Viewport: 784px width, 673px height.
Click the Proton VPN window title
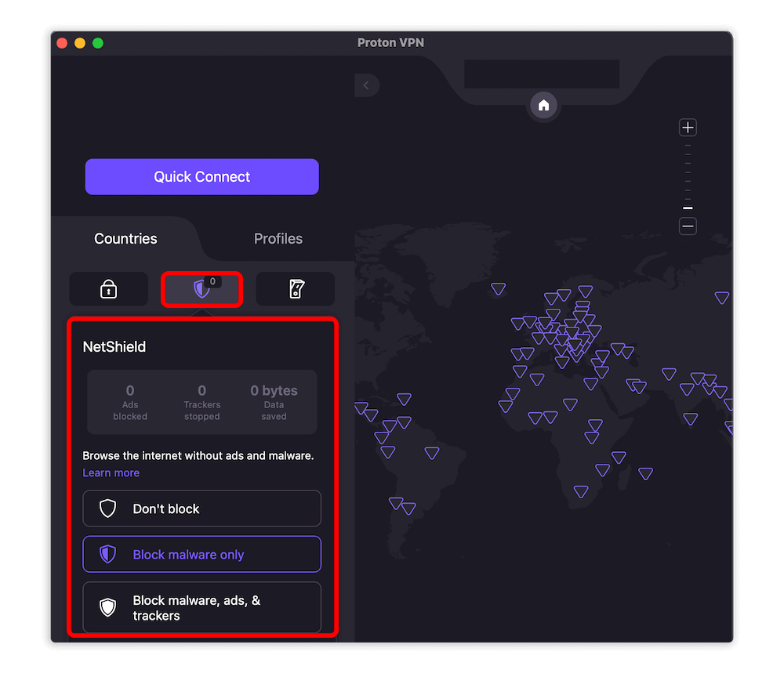pos(390,43)
